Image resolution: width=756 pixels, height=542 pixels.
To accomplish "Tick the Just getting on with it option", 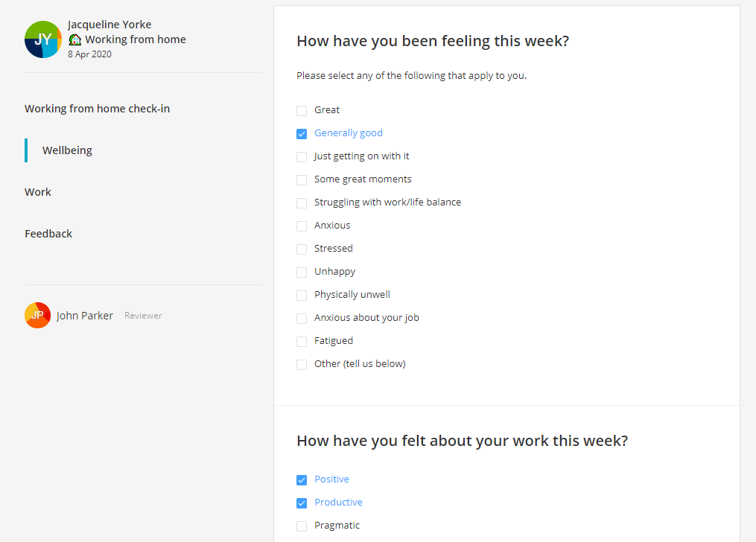I will 302,157.
